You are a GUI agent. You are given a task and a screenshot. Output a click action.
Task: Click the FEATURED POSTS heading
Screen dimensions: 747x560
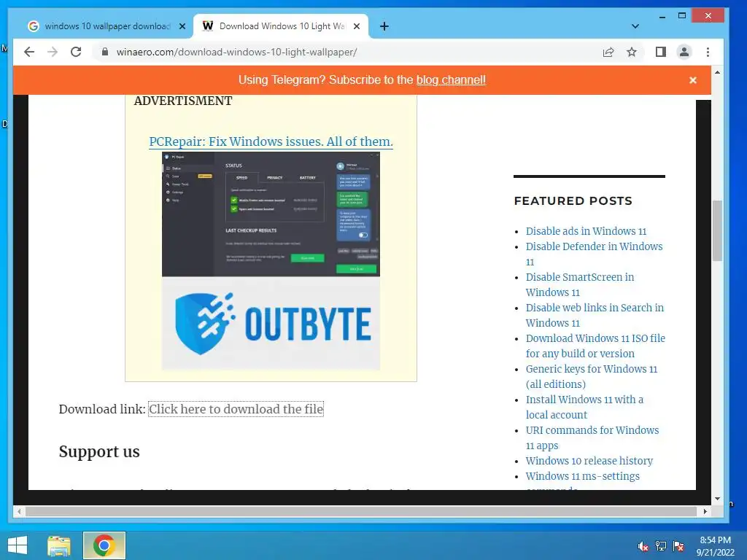coord(573,201)
